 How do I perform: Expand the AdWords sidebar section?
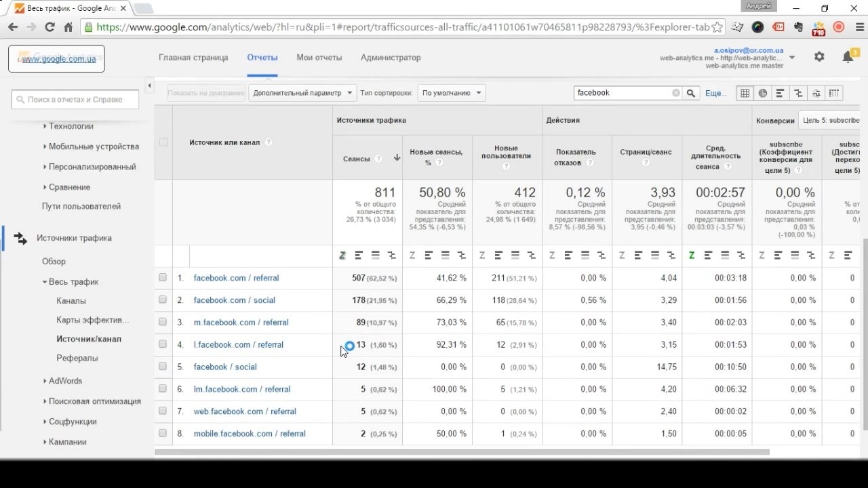(62, 381)
